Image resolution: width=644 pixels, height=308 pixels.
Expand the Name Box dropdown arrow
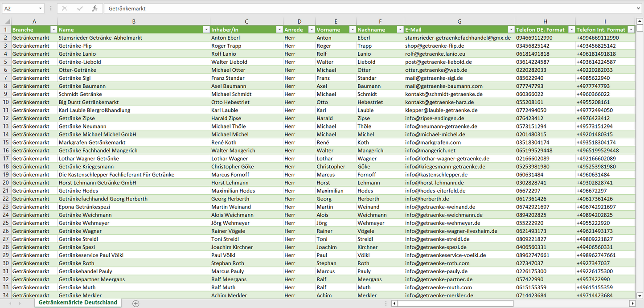pyautogui.click(x=40, y=8)
